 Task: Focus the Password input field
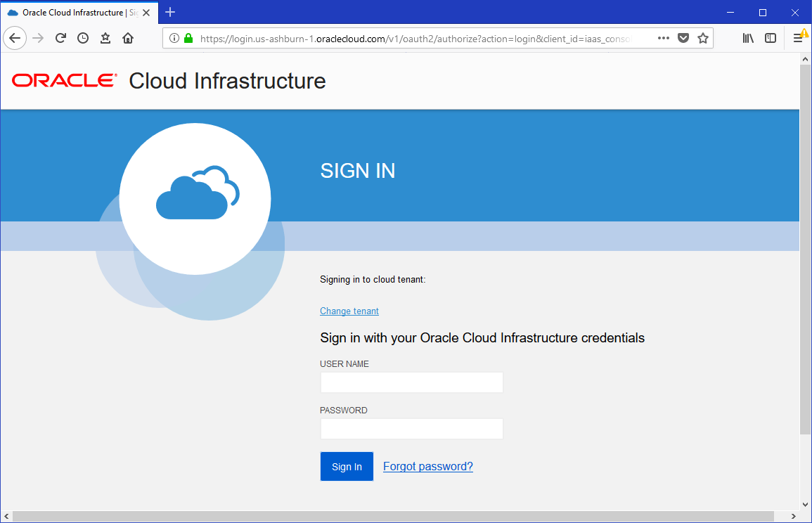coord(411,429)
